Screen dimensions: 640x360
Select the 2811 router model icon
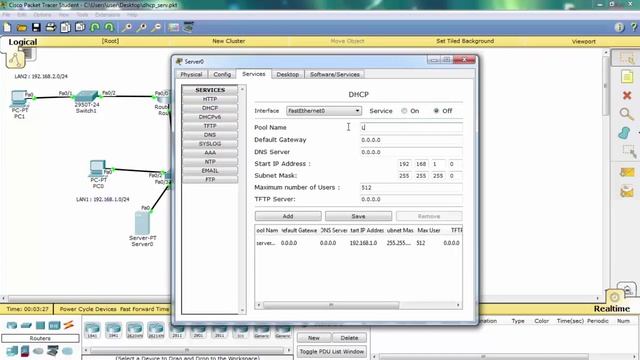click(177, 330)
